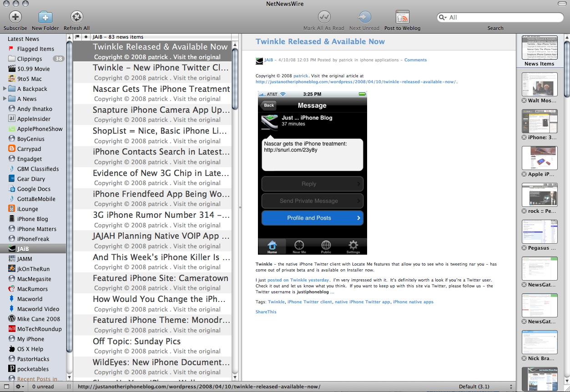Viewport: 570px width, 392px height.
Task: Open 'Nascar Gets The iPhone Treatment' headline
Action: click(161, 89)
